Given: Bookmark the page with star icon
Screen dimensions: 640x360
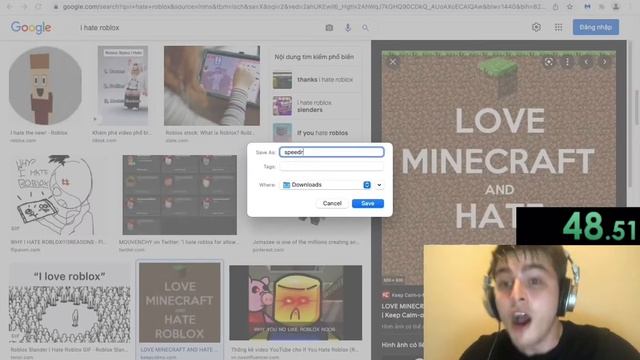Looking at the screenshot, I should coord(570,7).
